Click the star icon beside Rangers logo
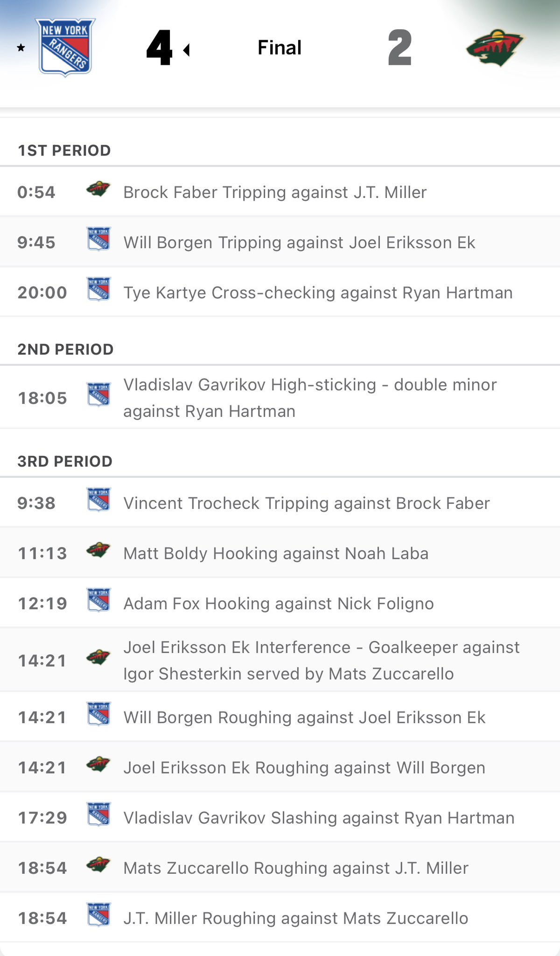The width and height of the screenshot is (560, 956). coord(21,48)
